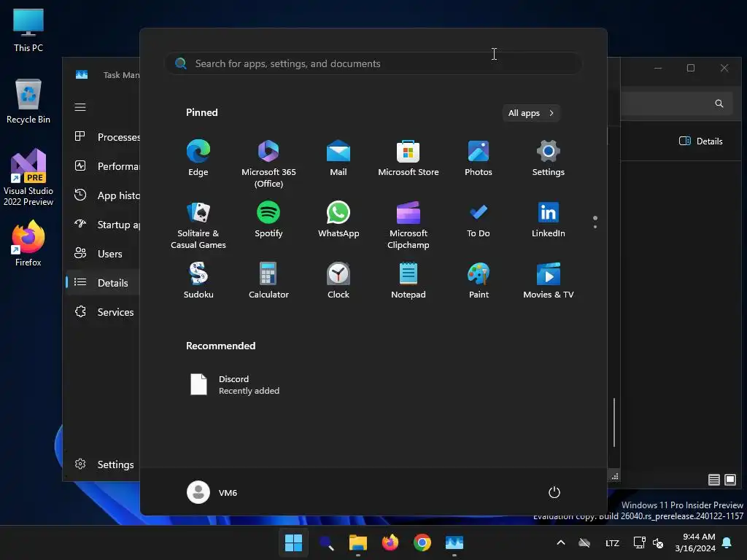Click the muted volume tray icon

tap(658, 542)
